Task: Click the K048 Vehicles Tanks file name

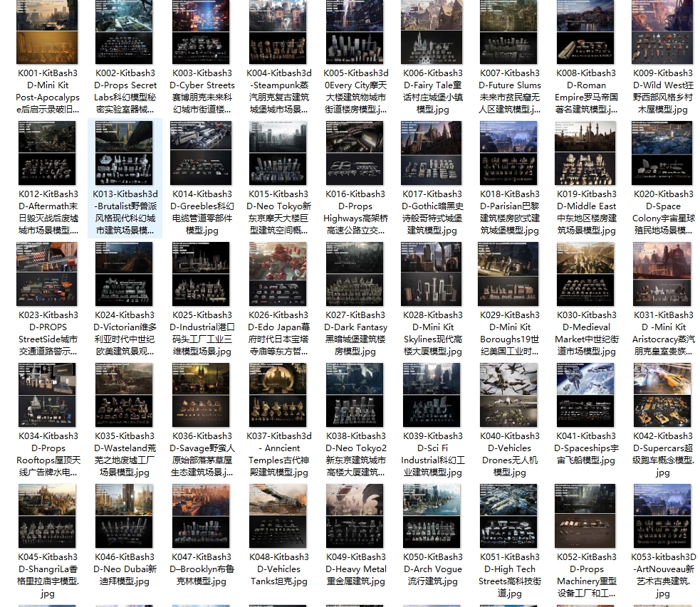Action: (x=279, y=569)
